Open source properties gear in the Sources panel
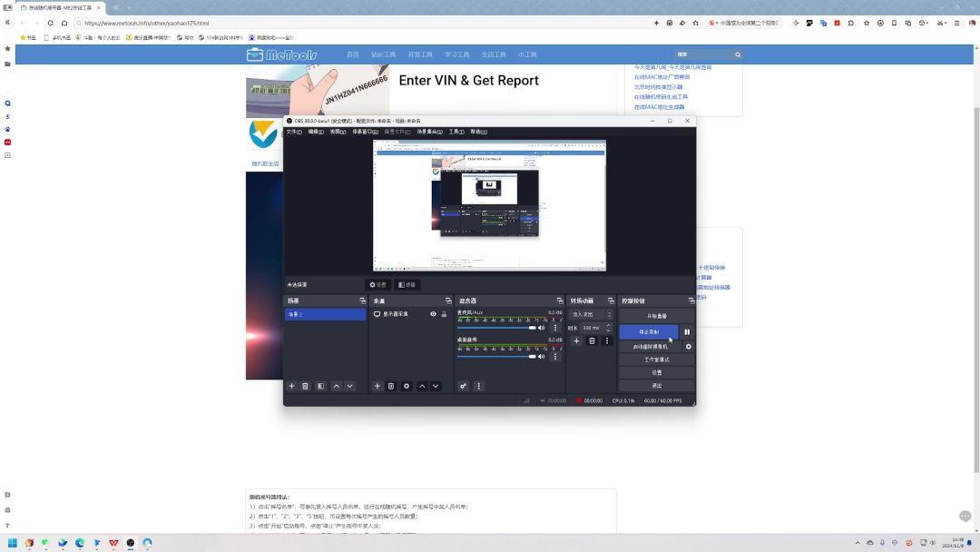Image resolution: width=980 pixels, height=552 pixels. (x=407, y=386)
